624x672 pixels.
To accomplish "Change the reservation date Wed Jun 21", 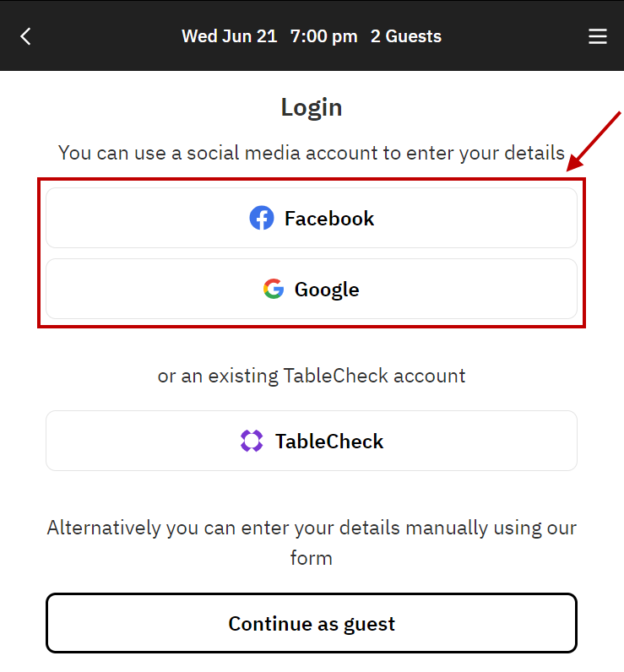I will click(229, 36).
